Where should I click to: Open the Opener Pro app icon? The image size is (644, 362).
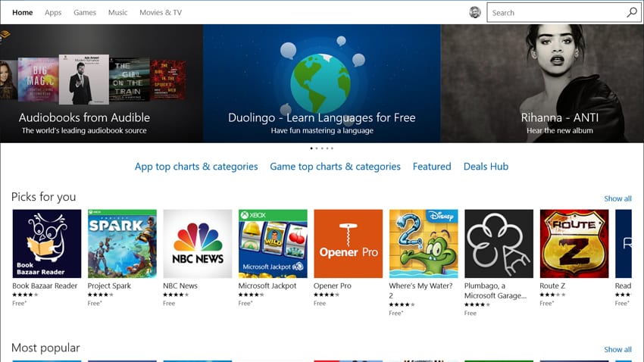click(x=349, y=244)
